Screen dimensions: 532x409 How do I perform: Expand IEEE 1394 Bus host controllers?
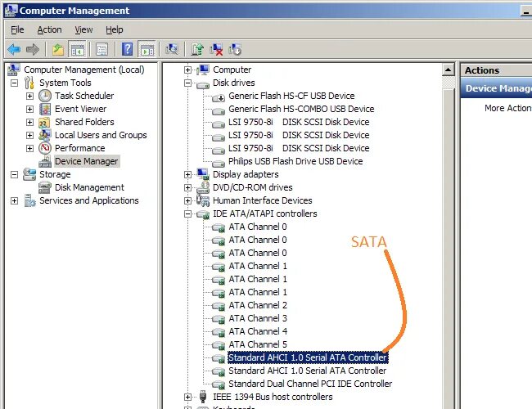click(187, 397)
